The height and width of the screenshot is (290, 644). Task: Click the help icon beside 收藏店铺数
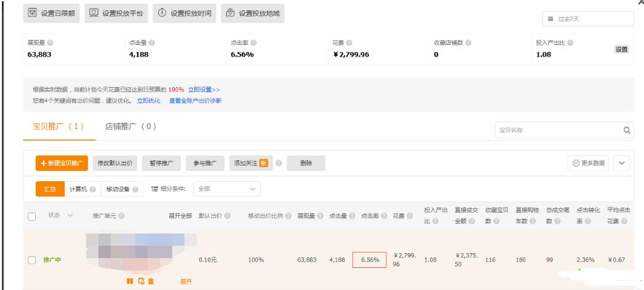coord(468,42)
